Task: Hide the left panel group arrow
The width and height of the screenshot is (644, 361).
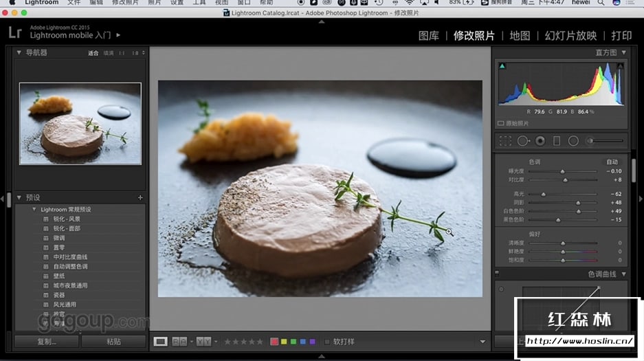Action: coord(2,199)
